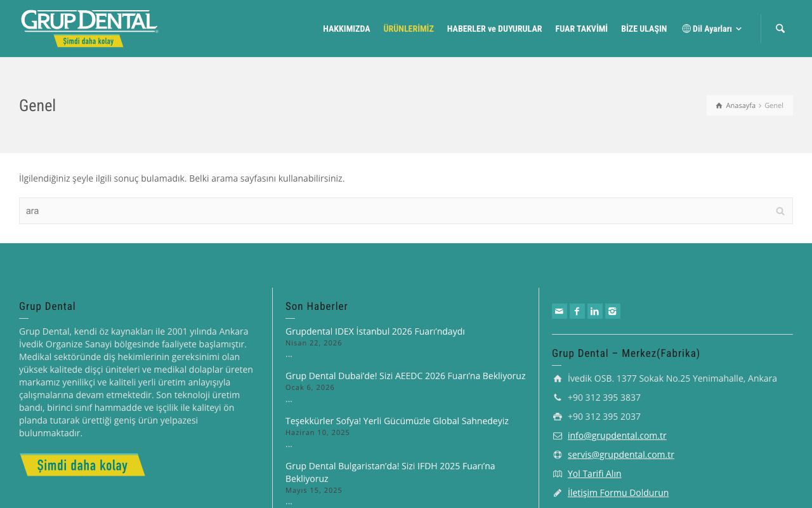The image size is (812, 508).
Task: Open the Yol Tarifi Alın link
Action: pos(594,474)
